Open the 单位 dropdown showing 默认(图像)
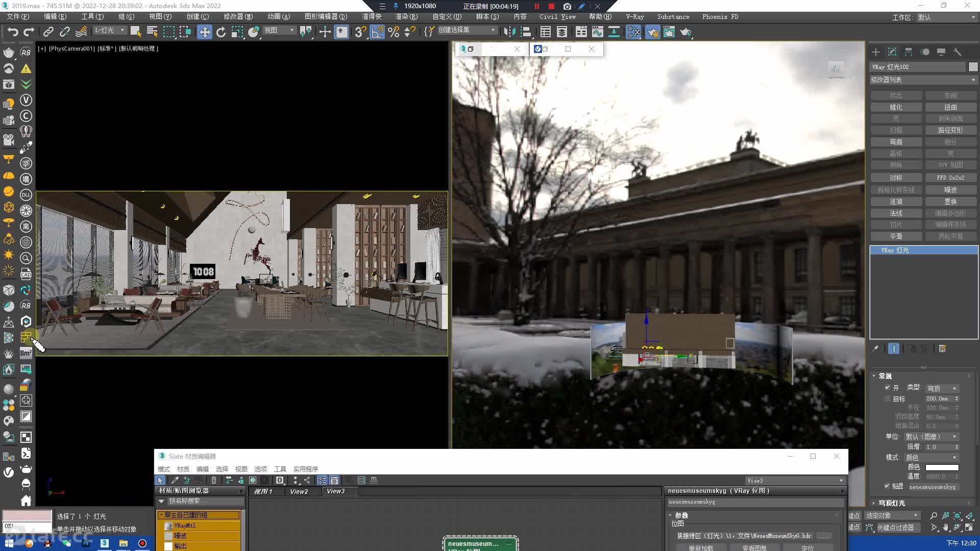 coord(932,437)
